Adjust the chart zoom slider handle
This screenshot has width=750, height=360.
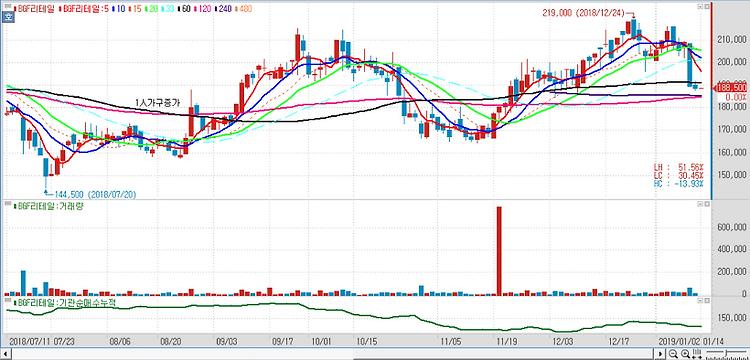coord(726,353)
